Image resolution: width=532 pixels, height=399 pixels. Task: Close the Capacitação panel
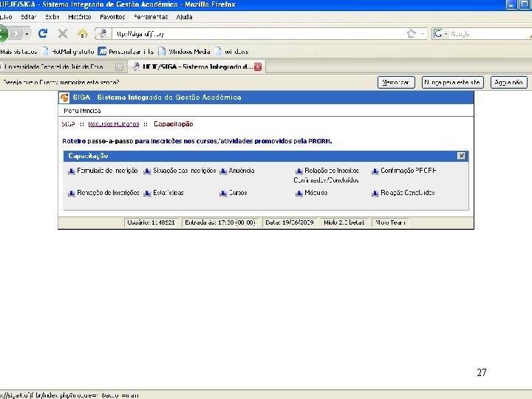(x=461, y=156)
